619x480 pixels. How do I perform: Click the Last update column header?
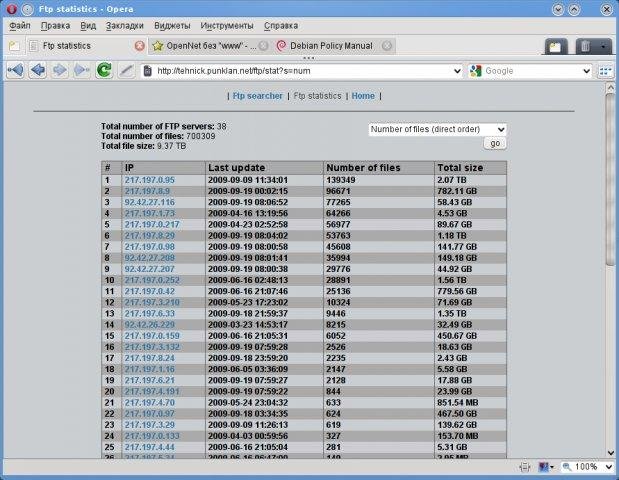click(x=264, y=168)
